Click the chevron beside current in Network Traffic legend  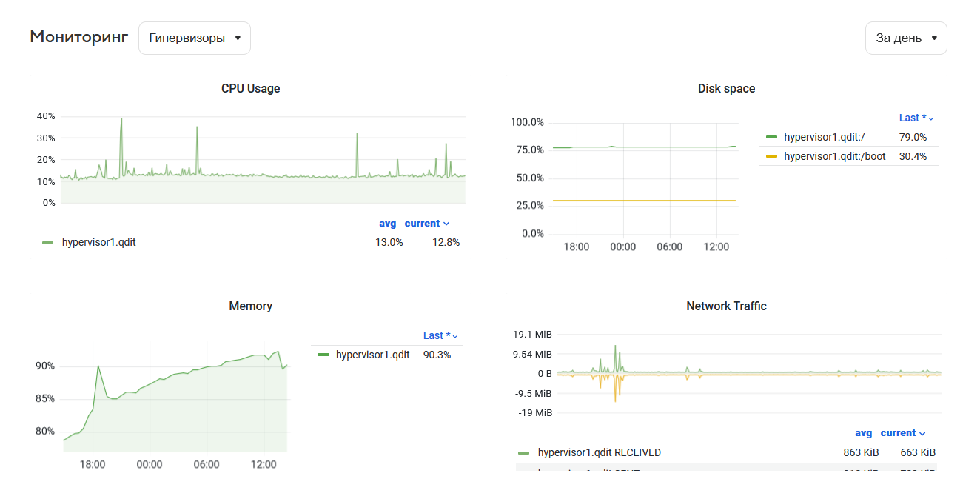point(922,434)
